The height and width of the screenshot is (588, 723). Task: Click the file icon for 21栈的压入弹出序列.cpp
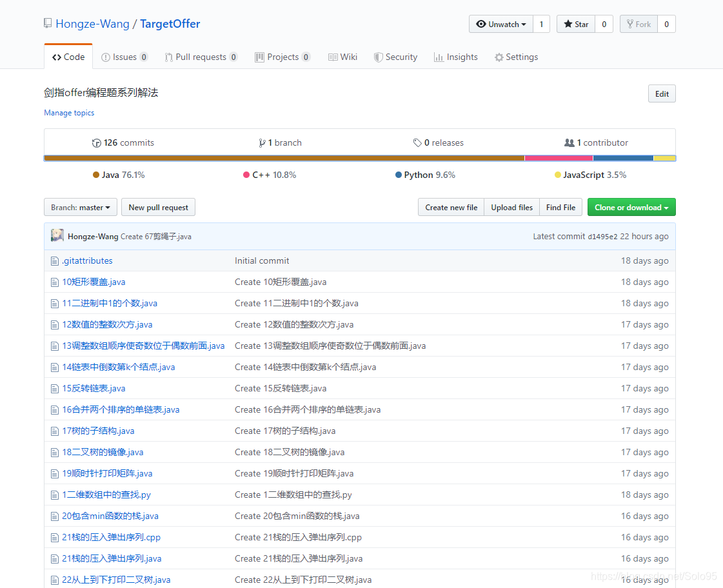55,538
